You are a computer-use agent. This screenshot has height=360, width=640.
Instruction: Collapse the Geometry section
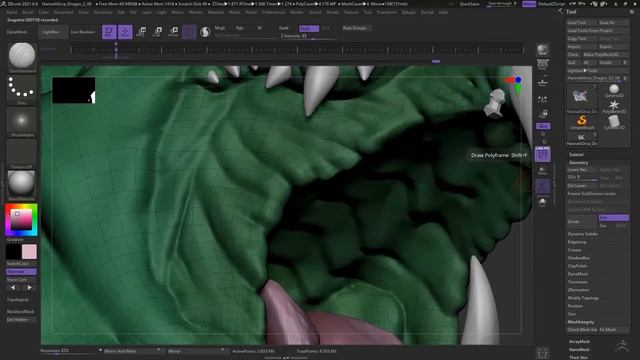point(578,163)
